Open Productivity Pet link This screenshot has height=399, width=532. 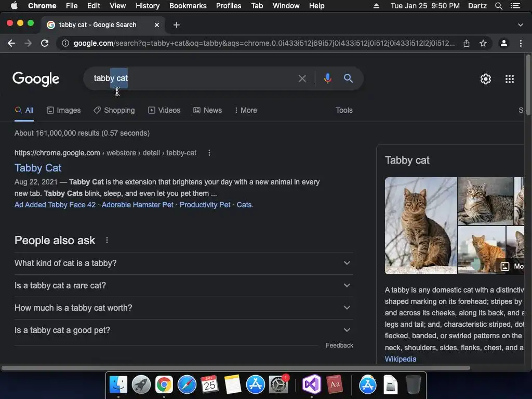pos(205,205)
